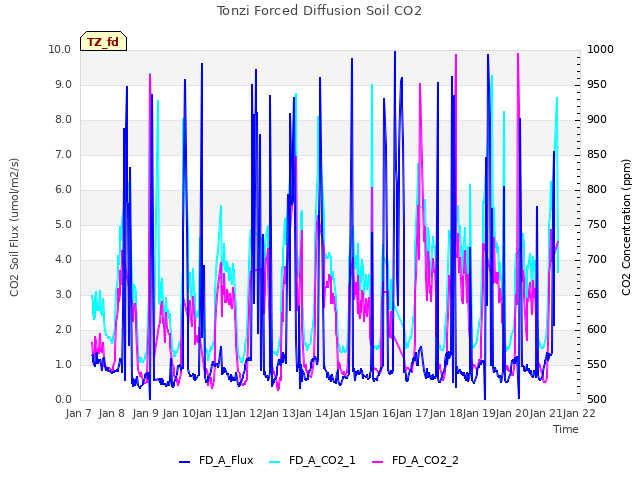Click the chart title 'Tonzi Forced Diffusion Soil CO2'
The height and width of the screenshot is (480, 640).
[319, 11]
